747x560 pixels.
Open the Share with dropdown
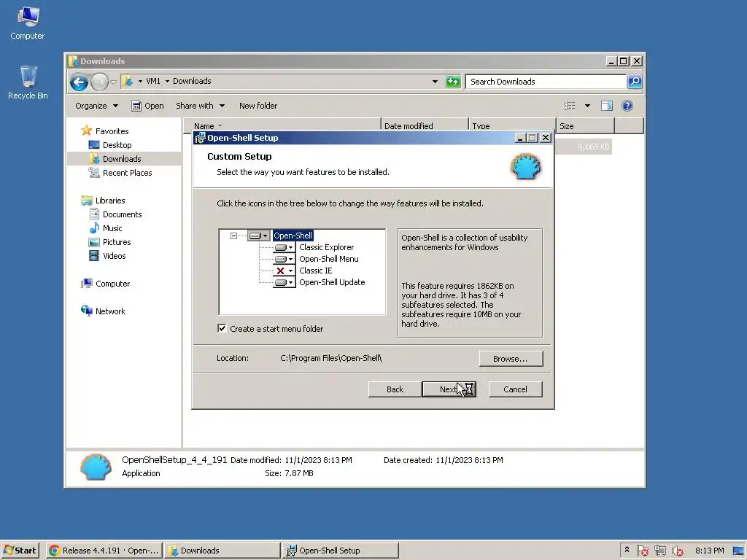point(200,106)
